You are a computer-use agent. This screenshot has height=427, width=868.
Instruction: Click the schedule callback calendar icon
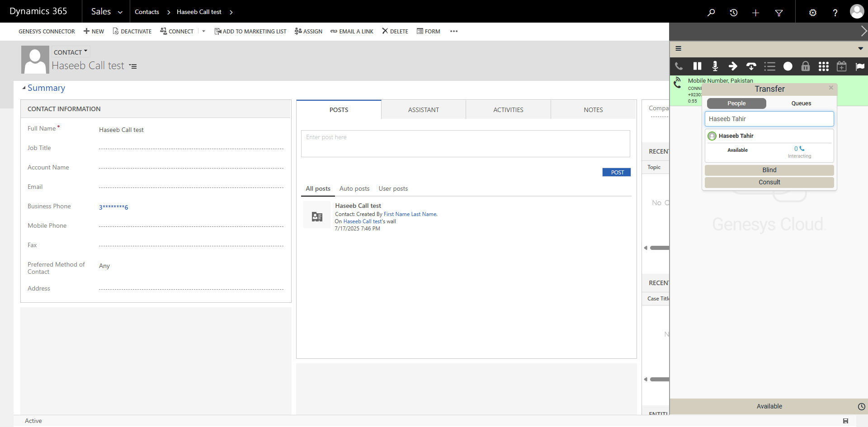coord(841,66)
